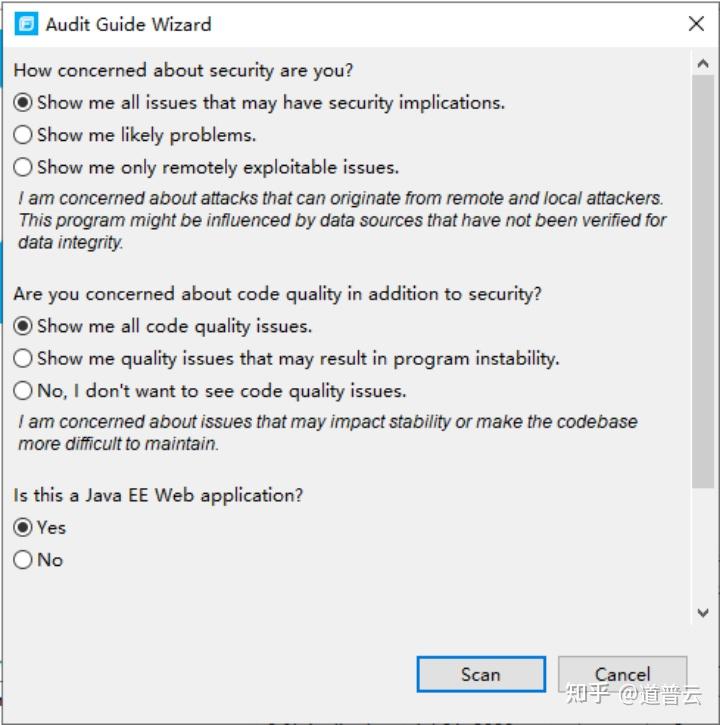This screenshot has width=720, height=725.
Task: Click the scrollbar up arrow
Action: [x=703, y=62]
